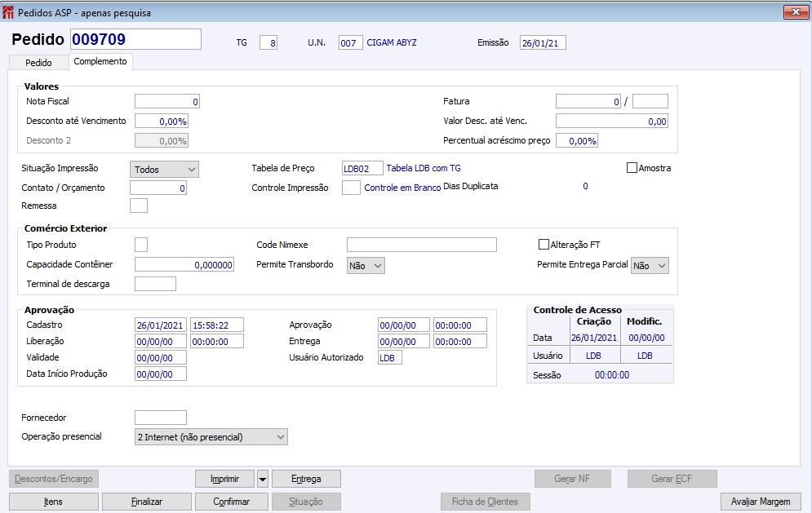Select the Fornecedor input box
Viewport: 812px width, 513px height.
160,418
